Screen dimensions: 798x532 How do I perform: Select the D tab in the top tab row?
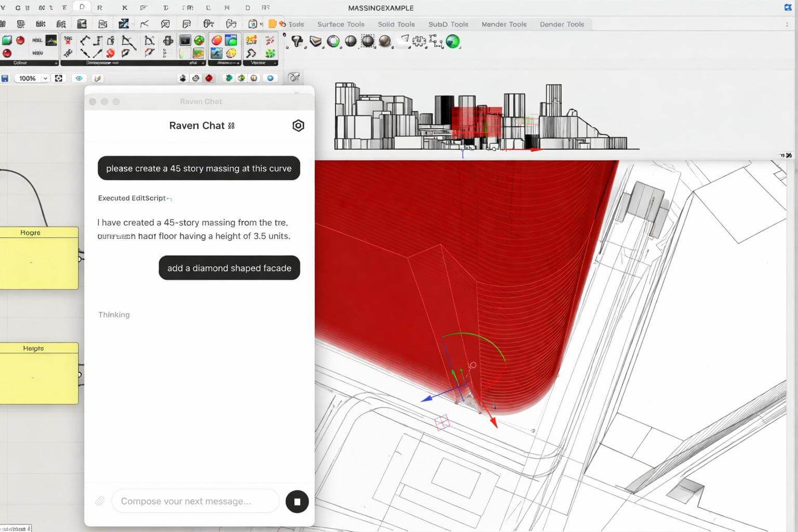(82, 7)
